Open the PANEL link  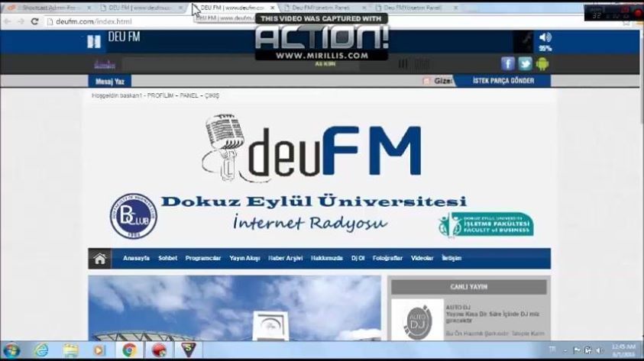(189, 95)
